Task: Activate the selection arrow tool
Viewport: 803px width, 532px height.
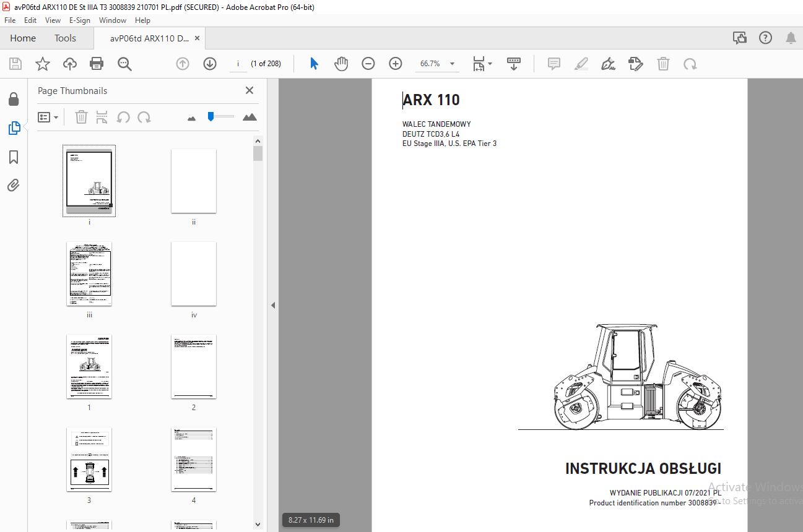Action: pos(314,64)
